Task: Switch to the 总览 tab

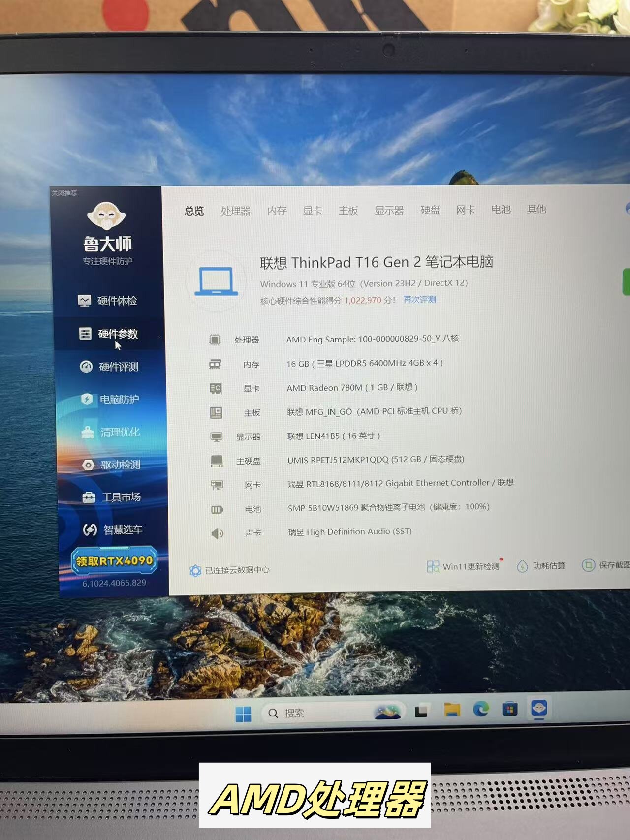Action: tap(194, 211)
